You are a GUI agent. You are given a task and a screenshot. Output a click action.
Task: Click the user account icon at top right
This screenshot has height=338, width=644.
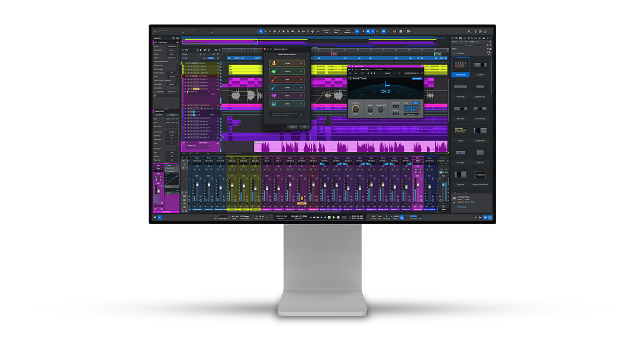pos(469,31)
